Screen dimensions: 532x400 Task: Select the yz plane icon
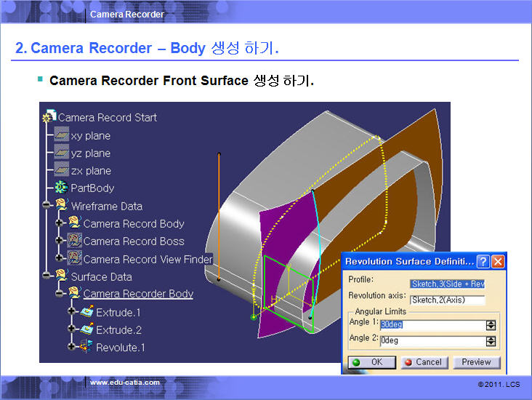point(61,153)
